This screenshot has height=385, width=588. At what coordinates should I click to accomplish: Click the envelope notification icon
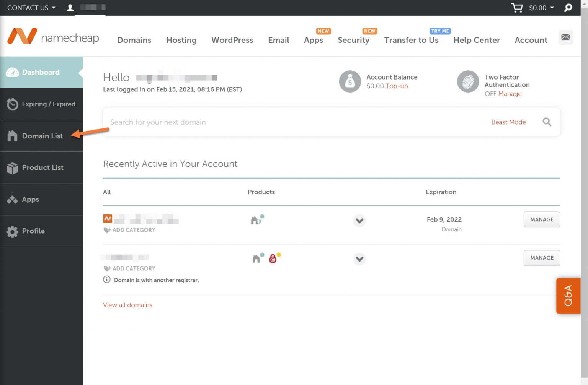coord(565,37)
